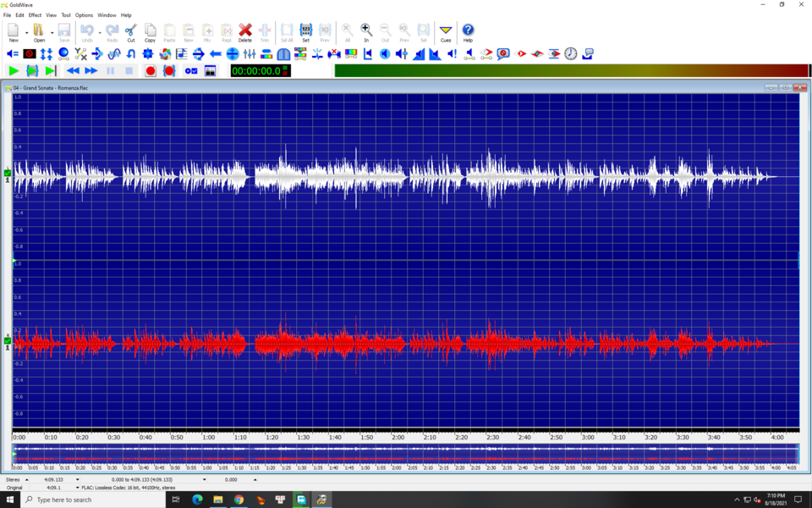
Task: Open the Cues tool
Action: [x=446, y=33]
